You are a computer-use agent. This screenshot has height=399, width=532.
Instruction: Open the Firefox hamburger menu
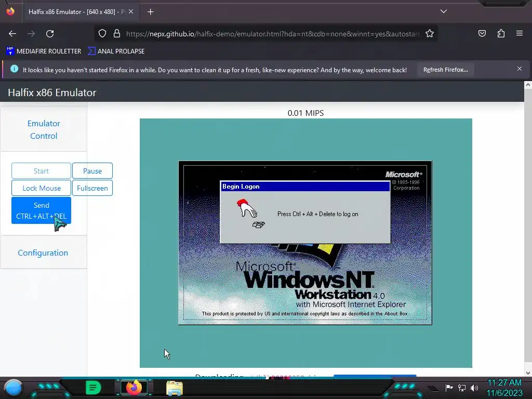[x=520, y=33]
